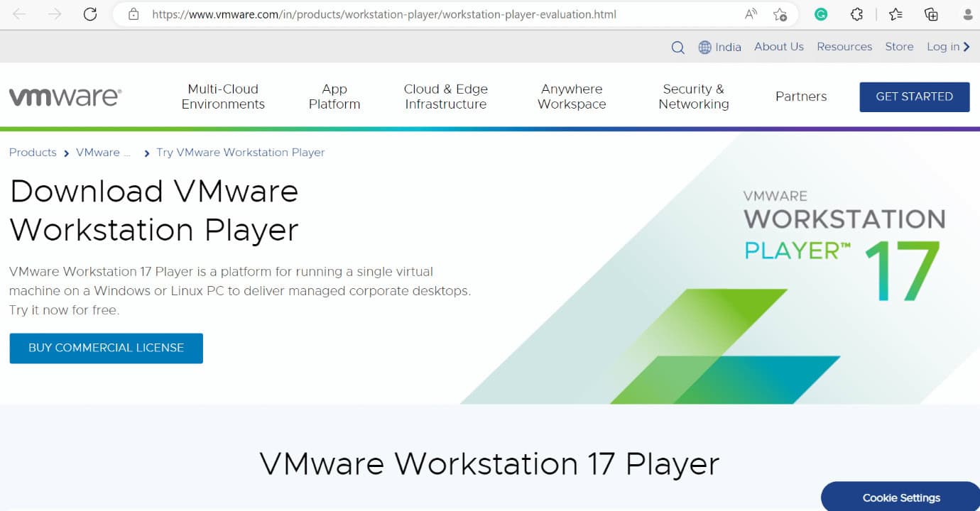
Task: Expand the Security & Networking menu
Action: pyautogui.click(x=694, y=97)
